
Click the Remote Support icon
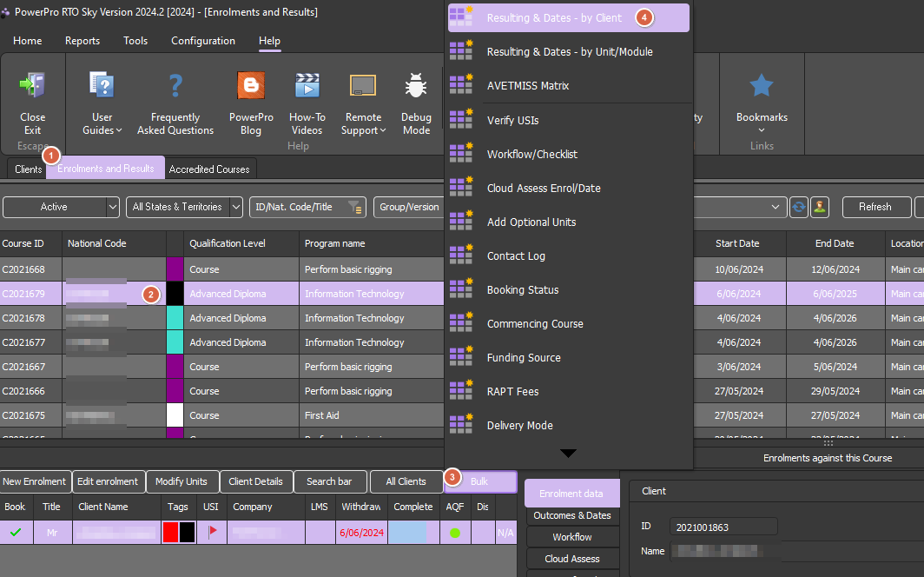pos(363,85)
